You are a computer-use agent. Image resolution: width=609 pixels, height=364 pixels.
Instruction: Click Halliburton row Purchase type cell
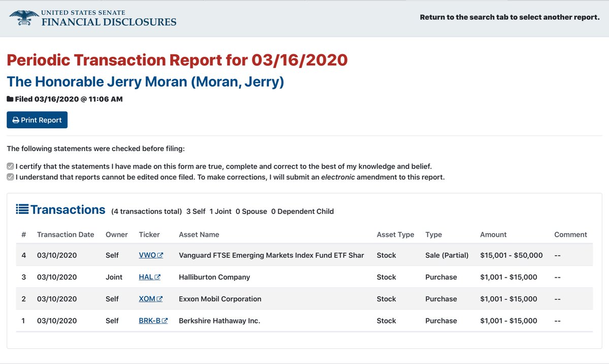click(x=441, y=277)
